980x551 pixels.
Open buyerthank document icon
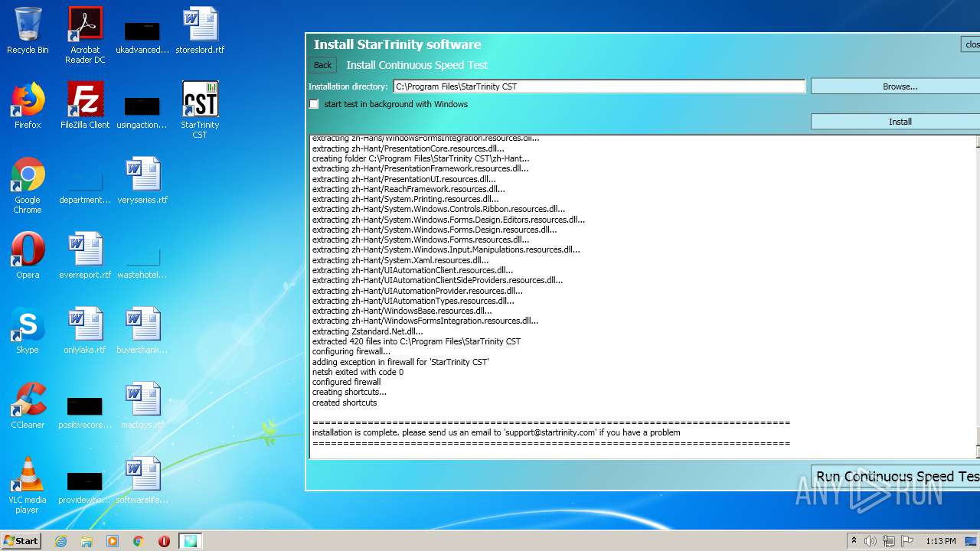(142, 331)
